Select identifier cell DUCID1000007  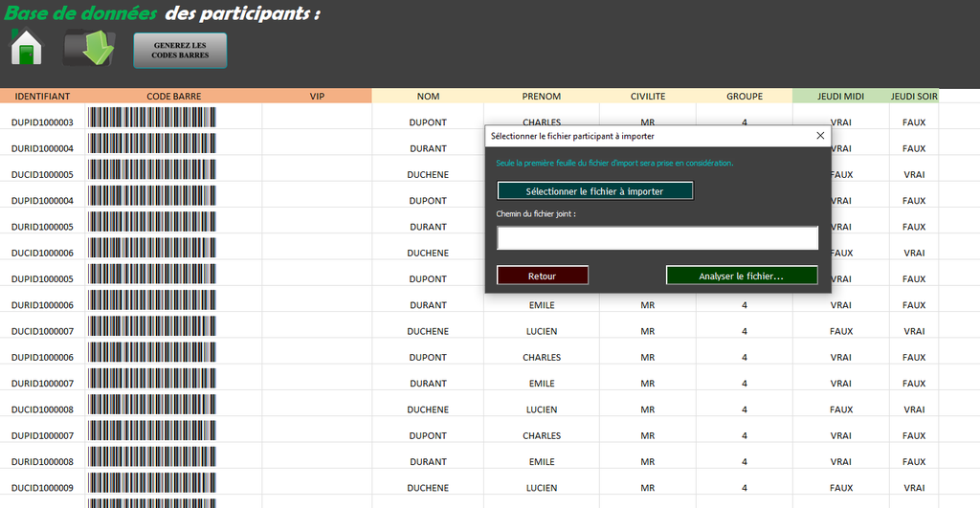(42, 331)
